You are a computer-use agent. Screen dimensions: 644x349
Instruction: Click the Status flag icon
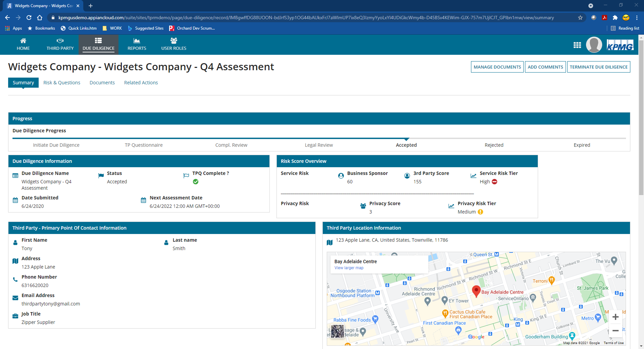click(101, 176)
